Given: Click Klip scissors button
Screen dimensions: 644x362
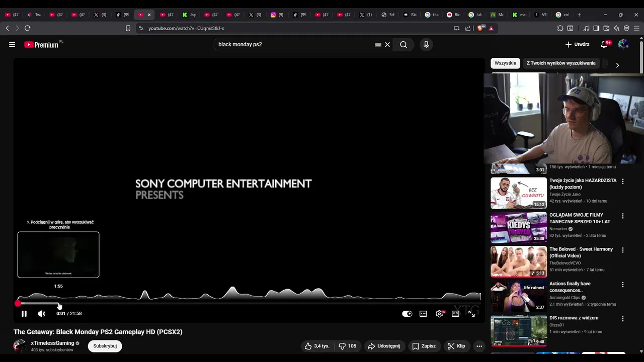Looking at the screenshot, I should click(456, 346).
